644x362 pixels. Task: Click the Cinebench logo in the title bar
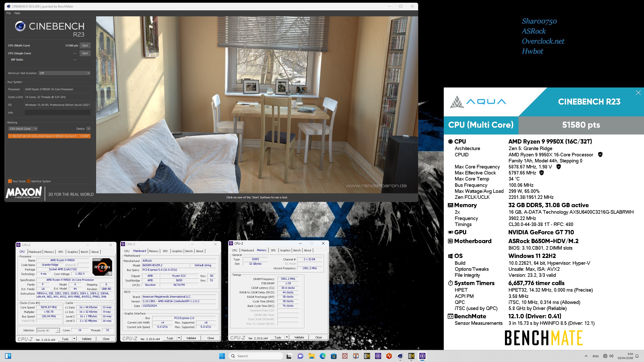[8, 6]
